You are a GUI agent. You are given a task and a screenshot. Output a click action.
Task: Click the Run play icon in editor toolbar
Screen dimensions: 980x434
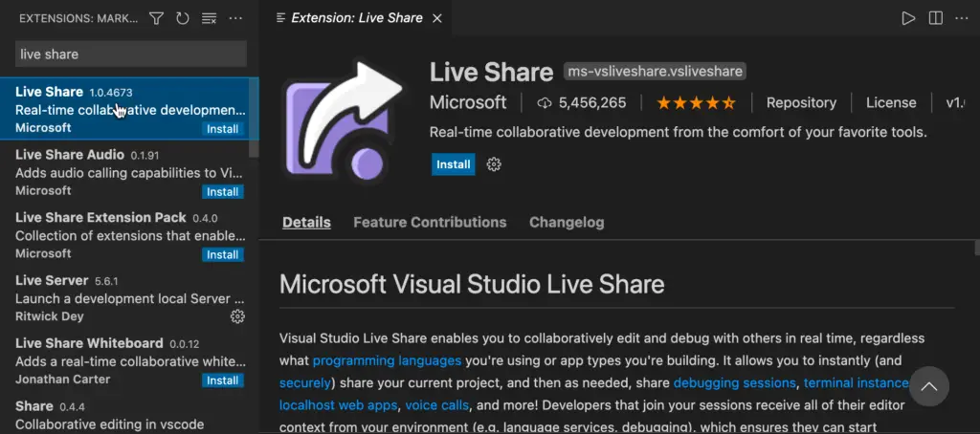click(908, 19)
